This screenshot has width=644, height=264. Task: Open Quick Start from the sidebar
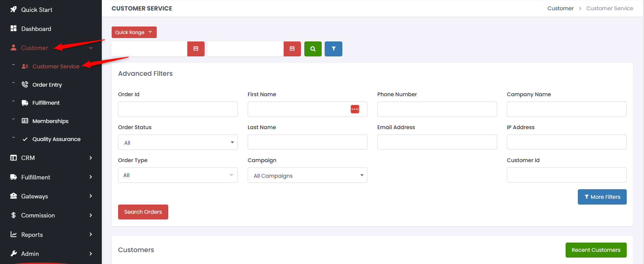(x=37, y=10)
